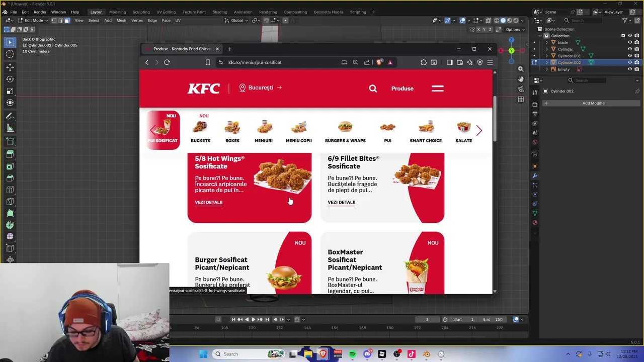The height and width of the screenshot is (362, 644).
Task: Toggle X-ray mode in viewport header
Action: click(488, 21)
